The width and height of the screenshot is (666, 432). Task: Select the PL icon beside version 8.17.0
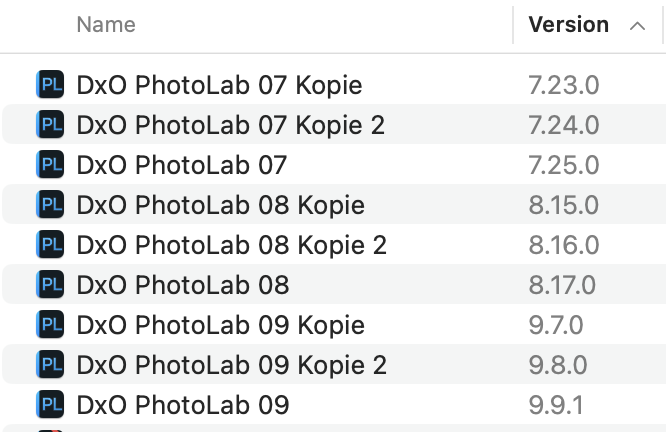click(x=50, y=284)
